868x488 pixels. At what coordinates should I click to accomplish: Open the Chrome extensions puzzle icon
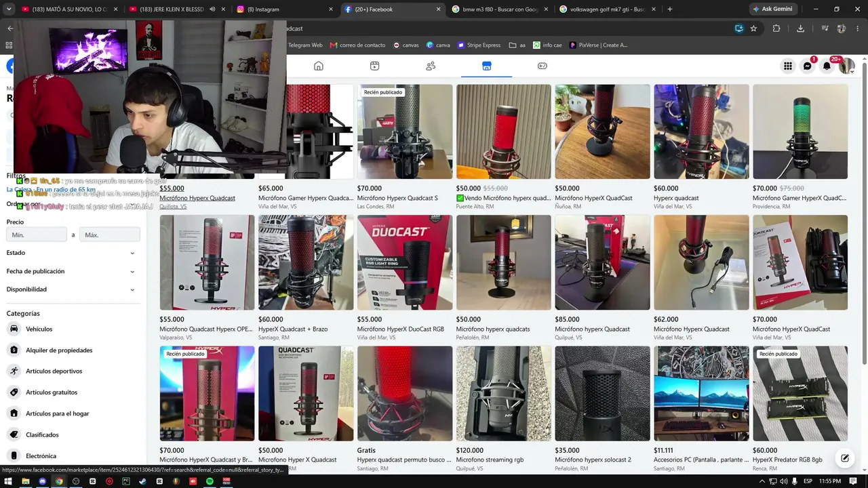click(776, 28)
